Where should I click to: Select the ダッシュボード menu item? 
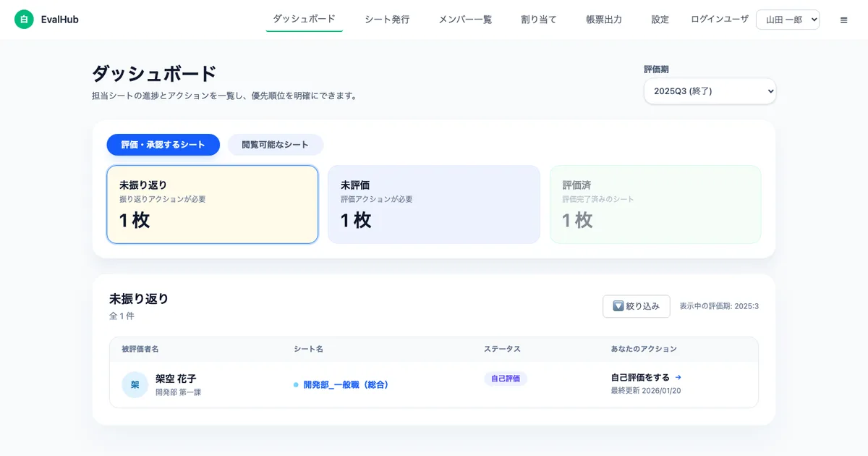304,20
